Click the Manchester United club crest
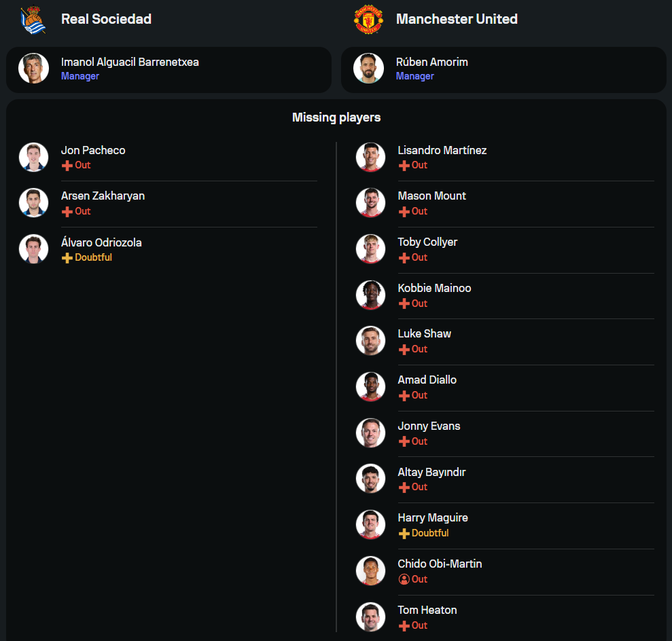This screenshot has height=641, width=672. pyautogui.click(x=368, y=20)
